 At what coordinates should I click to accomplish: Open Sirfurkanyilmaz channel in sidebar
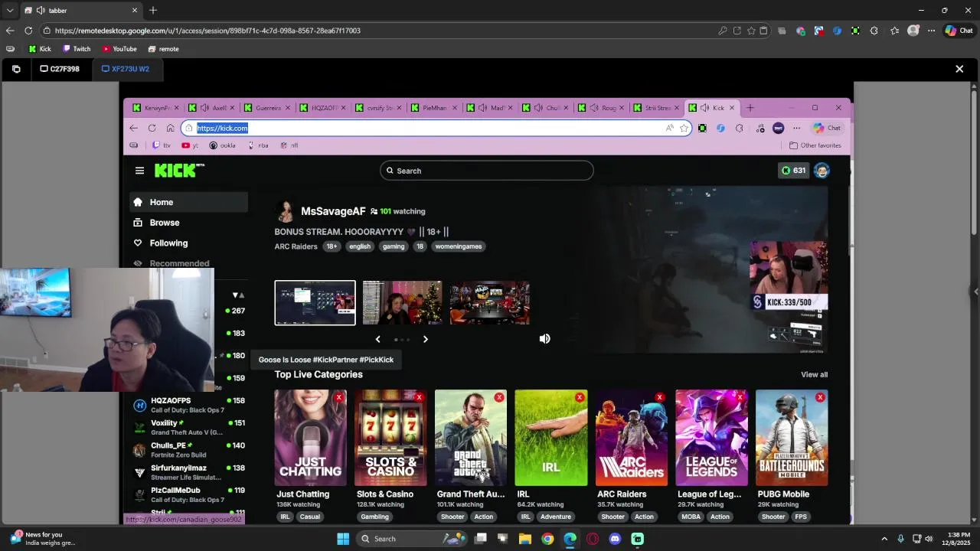click(189, 472)
